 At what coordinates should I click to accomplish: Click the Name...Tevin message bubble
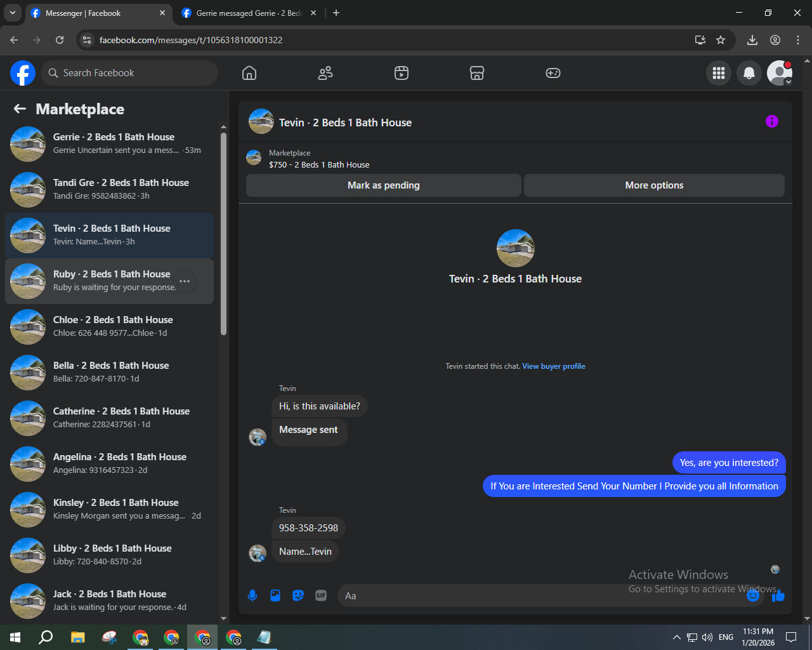click(x=305, y=552)
